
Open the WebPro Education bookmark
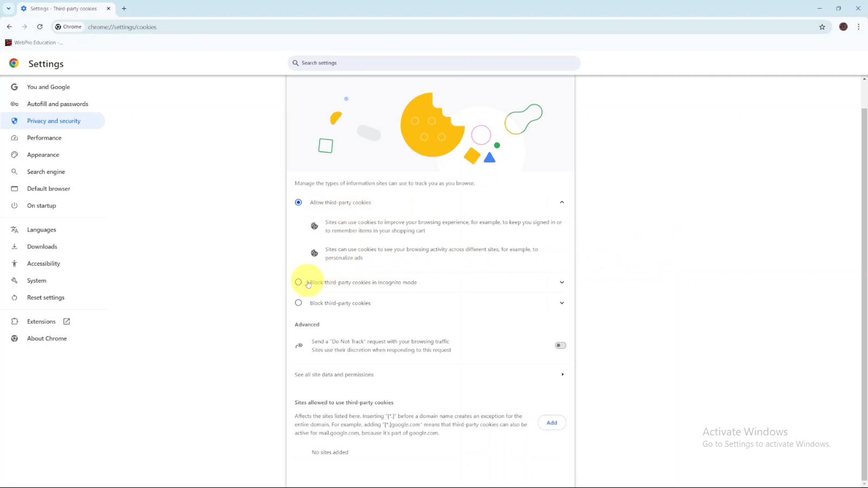click(34, 42)
